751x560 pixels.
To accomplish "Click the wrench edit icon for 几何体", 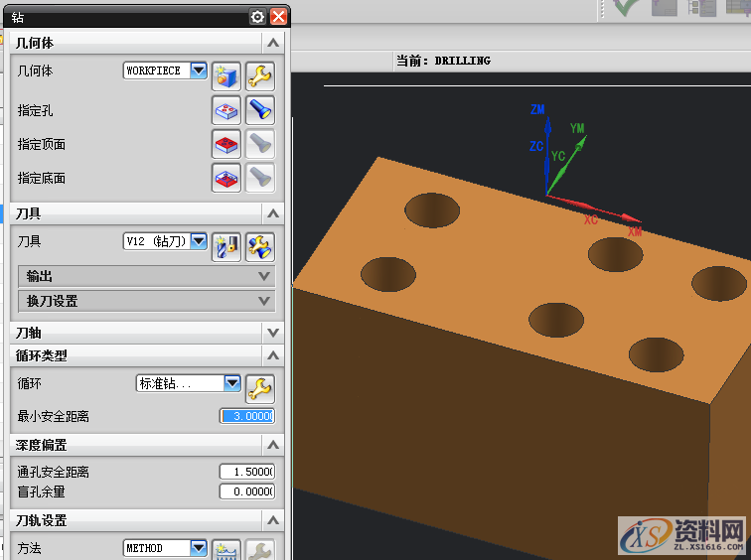I will click(x=259, y=75).
